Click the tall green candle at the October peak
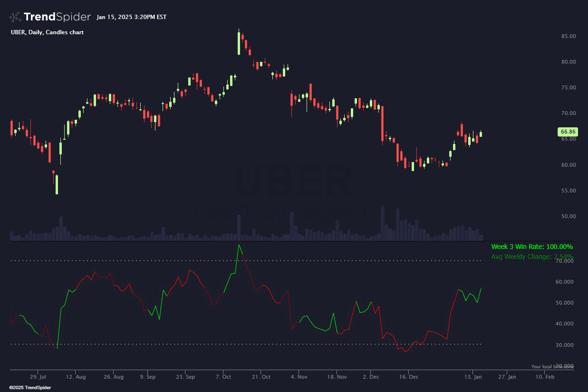The width and height of the screenshot is (588, 392). (x=239, y=43)
